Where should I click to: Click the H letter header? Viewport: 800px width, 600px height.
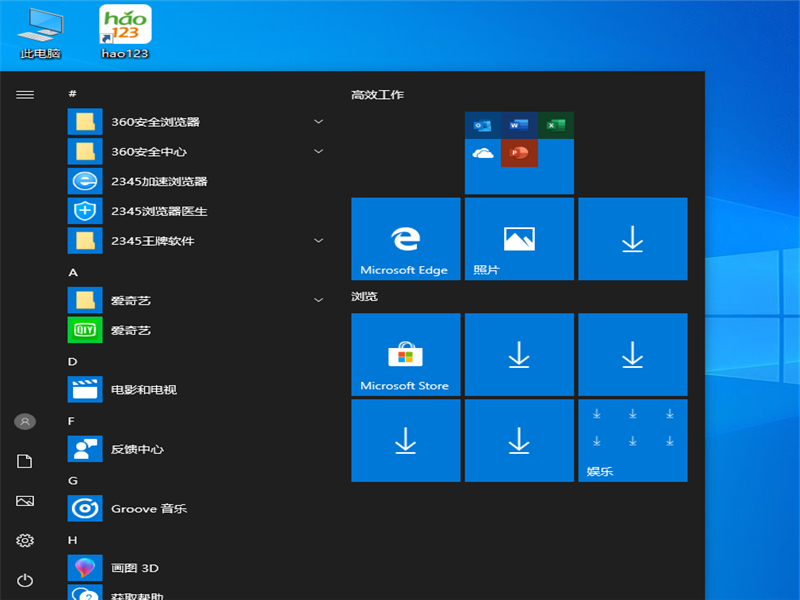coord(72,540)
